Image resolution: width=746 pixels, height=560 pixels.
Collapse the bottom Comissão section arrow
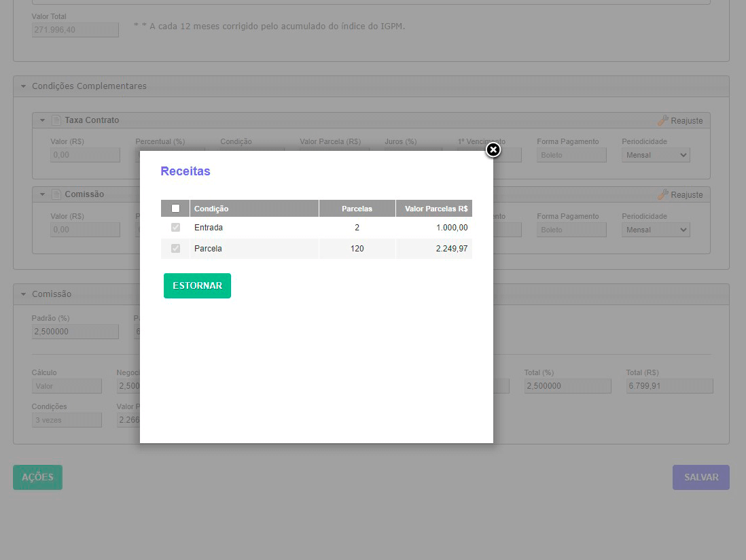pos(23,294)
